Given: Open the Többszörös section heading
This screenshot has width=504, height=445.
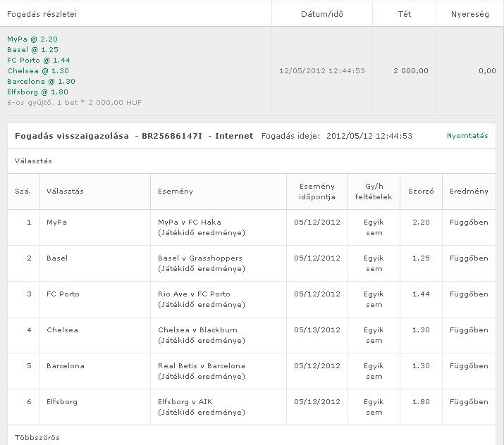Looking at the screenshot, I should pyautogui.click(x=37, y=438).
